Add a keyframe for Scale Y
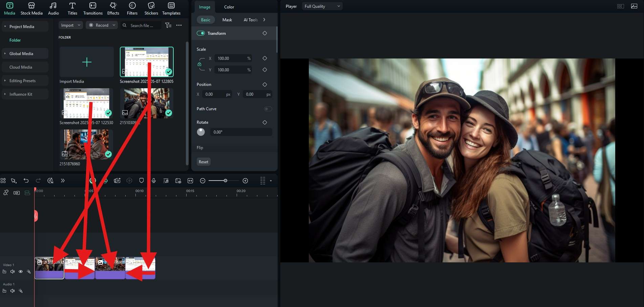 265,70
